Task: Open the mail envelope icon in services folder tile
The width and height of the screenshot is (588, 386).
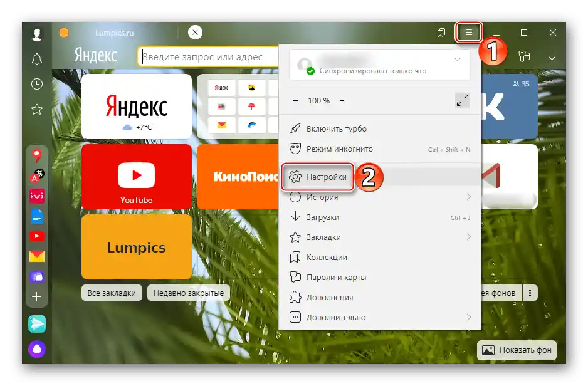Action: point(222,125)
